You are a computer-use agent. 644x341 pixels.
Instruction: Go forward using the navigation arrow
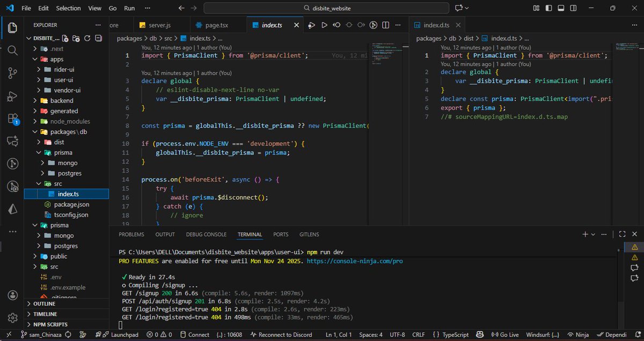pyautogui.click(x=194, y=8)
